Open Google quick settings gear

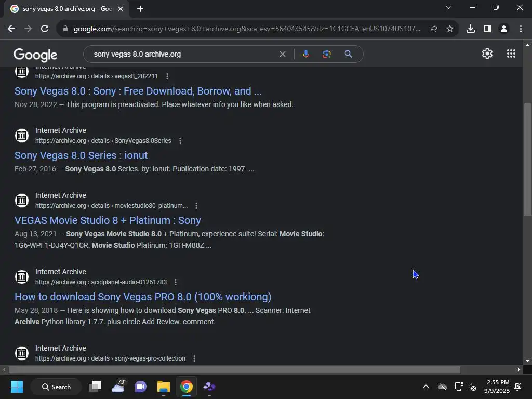click(x=487, y=54)
